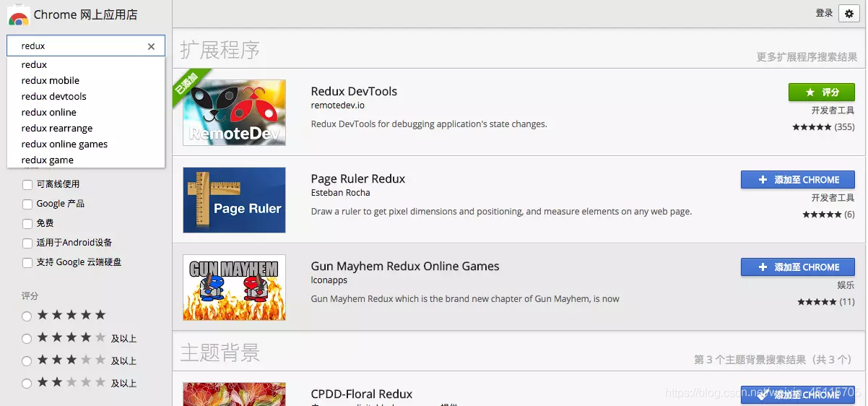Open the Redux DevTools RemoteDev thumbnail
Screen dimensions: 868x406
coord(234,112)
